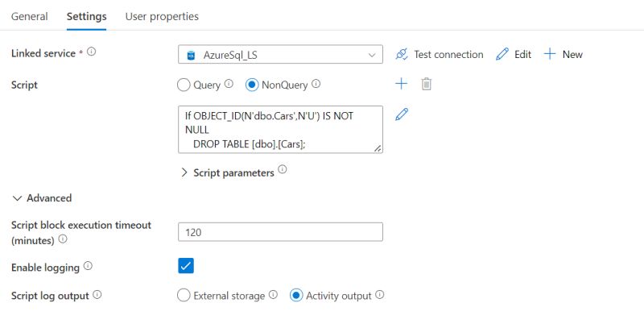Screen dimensions: 644x328
Task: Choose External storage for log output
Action: pyautogui.click(x=183, y=296)
